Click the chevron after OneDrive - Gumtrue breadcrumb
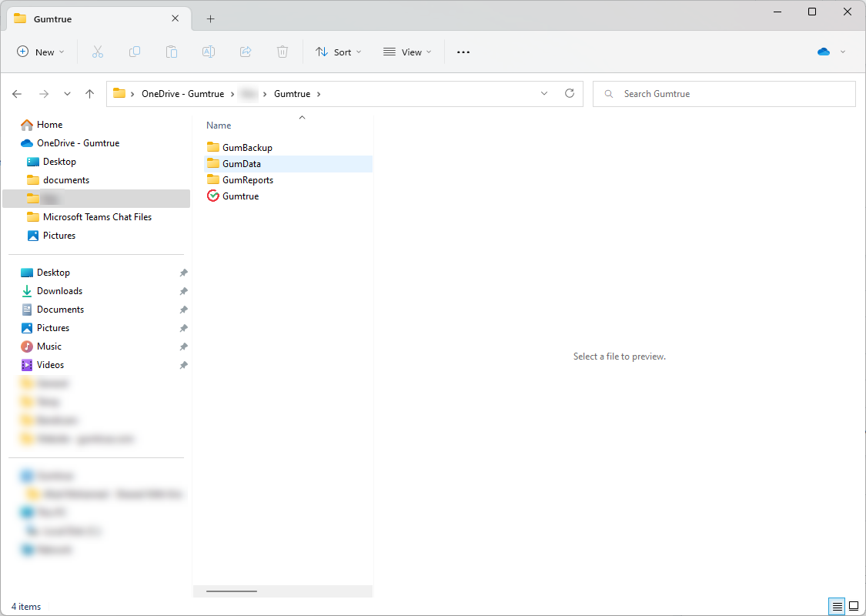The image size is (866, 616). [x=232, y=94]
